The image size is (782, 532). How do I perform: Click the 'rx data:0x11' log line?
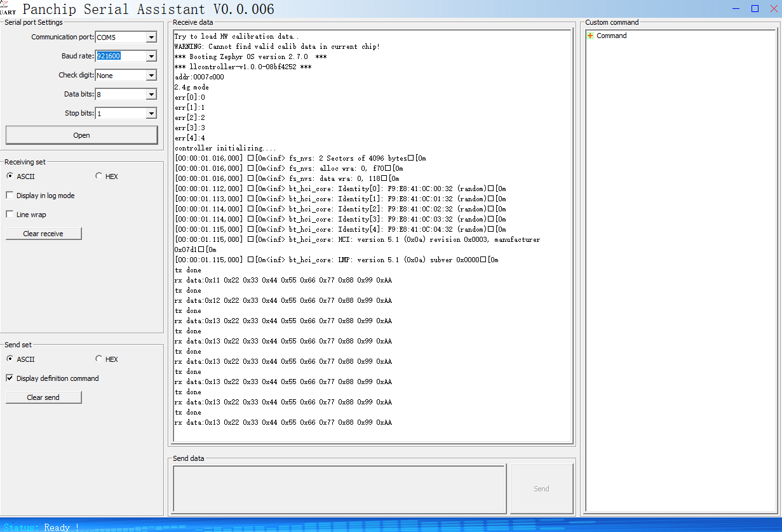(283, 280)
